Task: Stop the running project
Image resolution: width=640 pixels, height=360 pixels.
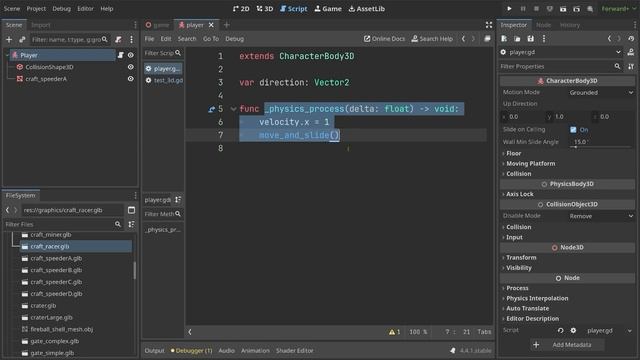Action: 536,9
